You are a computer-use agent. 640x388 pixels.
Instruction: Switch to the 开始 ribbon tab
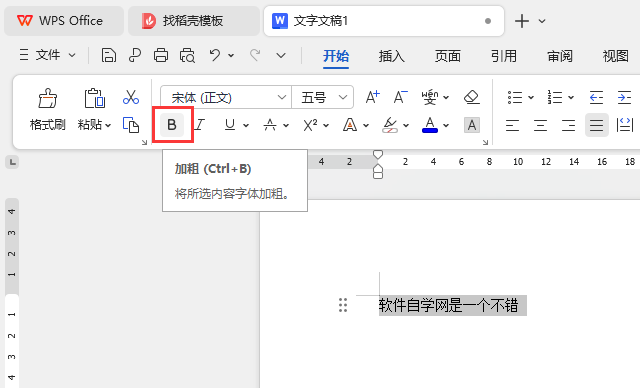[x=336, y=56]
